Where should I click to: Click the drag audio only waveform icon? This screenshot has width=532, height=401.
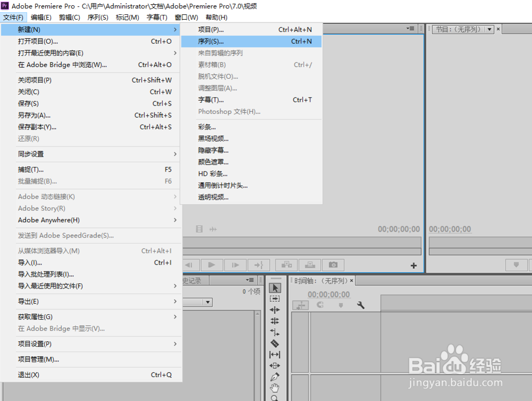coord(213,230)
